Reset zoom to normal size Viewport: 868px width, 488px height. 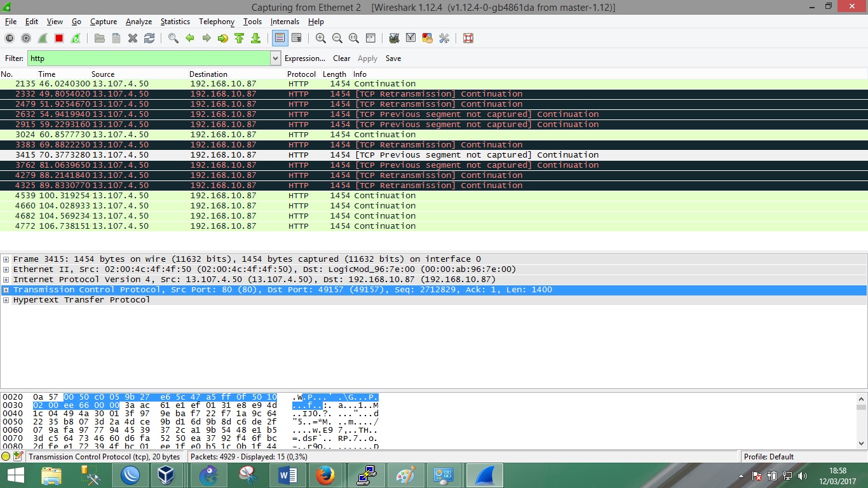(x=354, y=38)
